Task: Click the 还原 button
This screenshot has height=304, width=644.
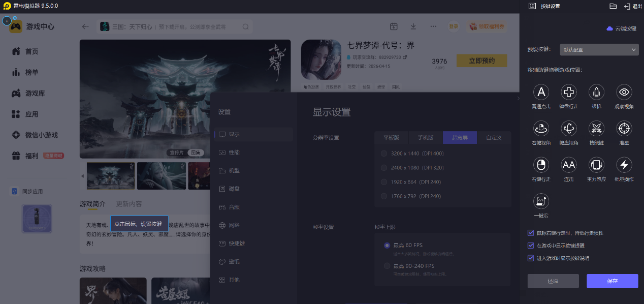Action: (x=553, y=281)
